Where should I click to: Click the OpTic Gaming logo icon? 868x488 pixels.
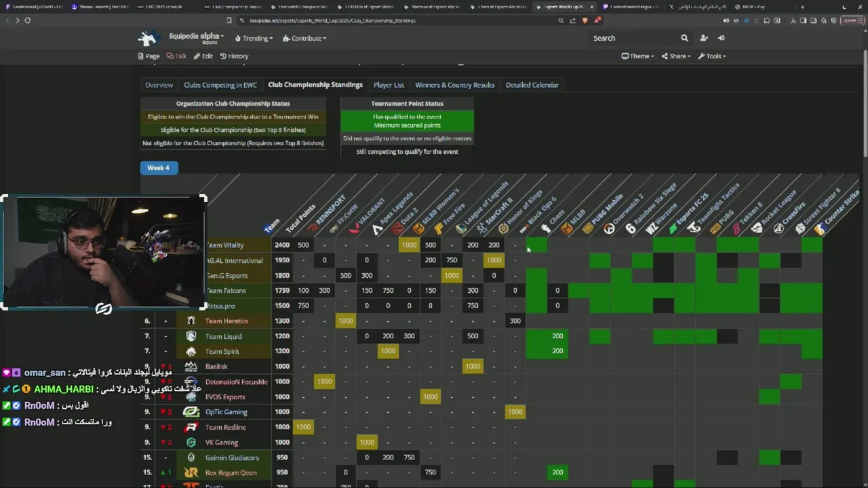191,412
